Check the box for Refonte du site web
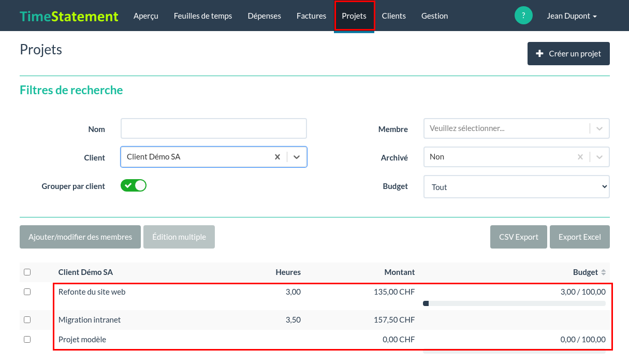 tap(27, 292)
